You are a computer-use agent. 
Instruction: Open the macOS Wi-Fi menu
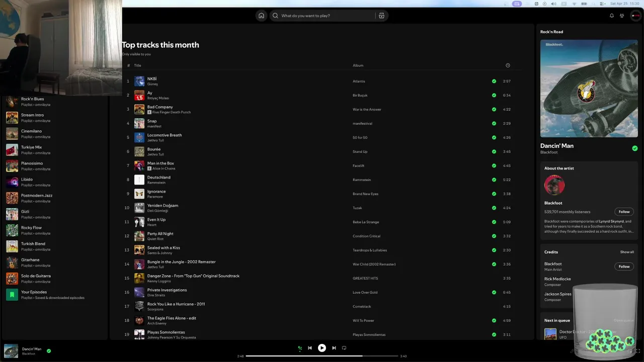click(x=575, y=4)
